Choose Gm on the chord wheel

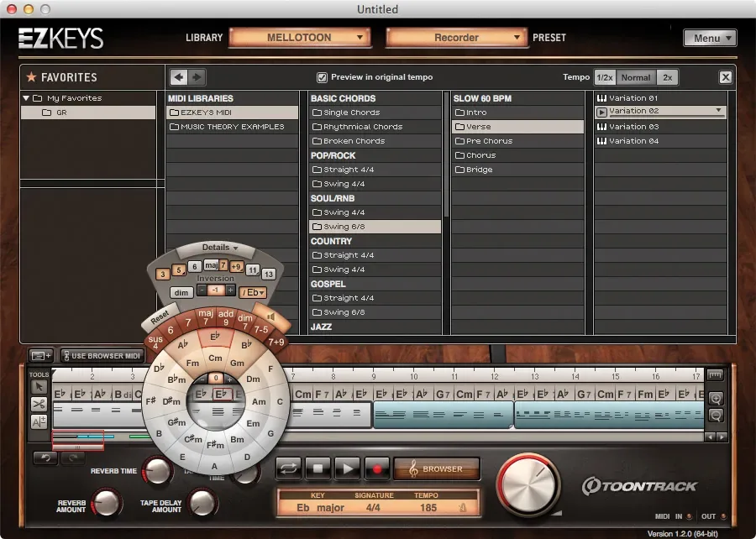(x=237, y=363)
